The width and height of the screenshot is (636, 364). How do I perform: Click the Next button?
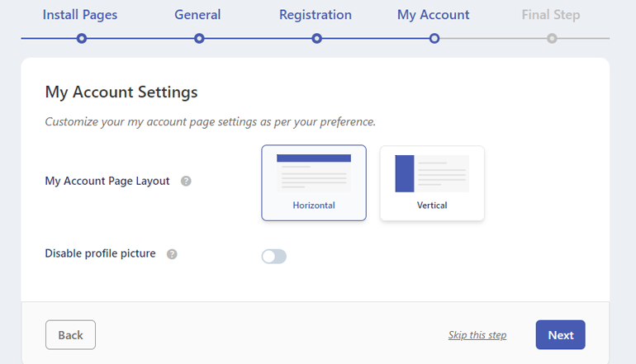click(561, 335)
